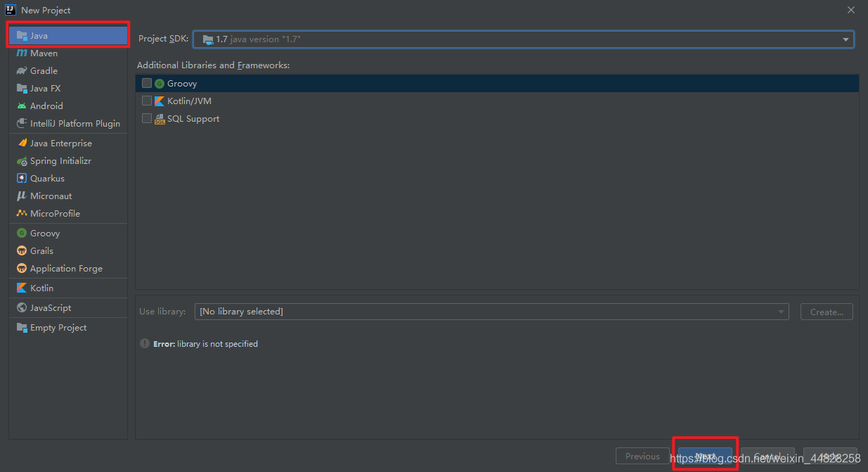Click the Java Enterprise icon
868x472 pixels.
tap(22, 143)
